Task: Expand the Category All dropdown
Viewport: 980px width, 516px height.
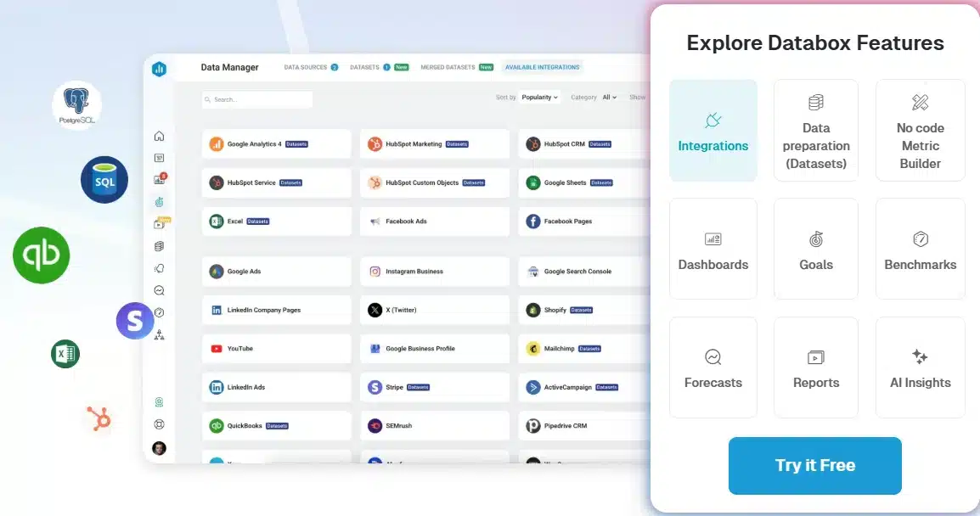Action: (608, 97)
